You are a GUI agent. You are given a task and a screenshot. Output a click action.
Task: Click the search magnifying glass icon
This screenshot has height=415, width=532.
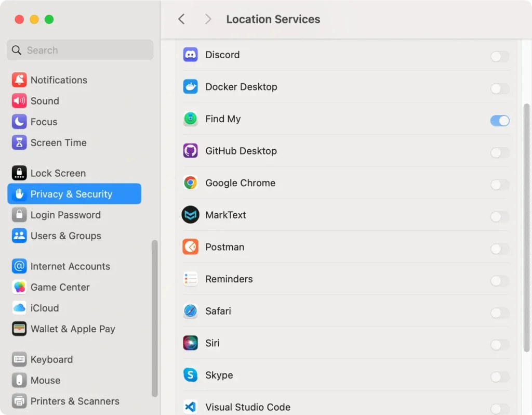(x=16, y=50)
